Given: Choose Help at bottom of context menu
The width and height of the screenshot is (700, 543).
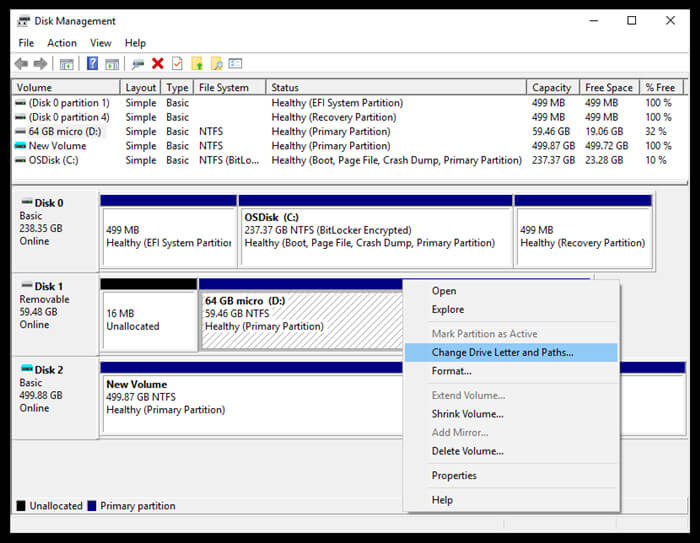Looking at the screenshot, I should point(512,500).
